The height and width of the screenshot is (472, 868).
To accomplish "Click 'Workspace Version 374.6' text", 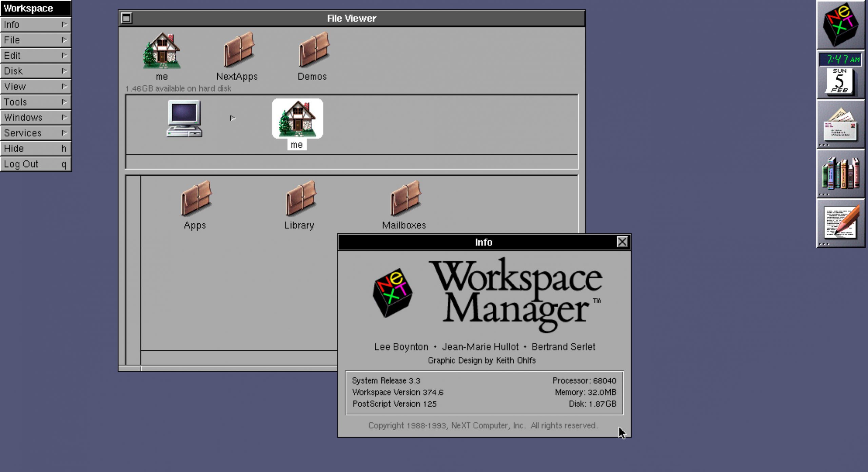I will (x=397, y=392).
